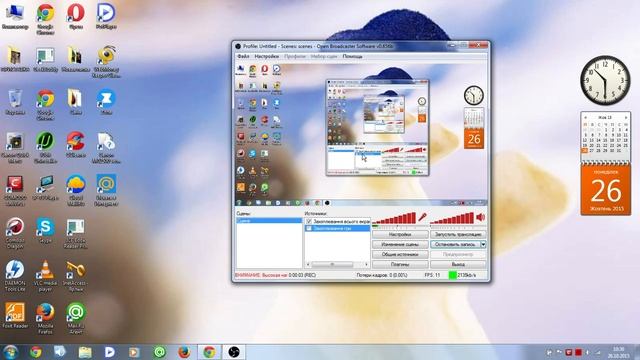Click the green bitrate status indicator square
The image size is (640, 360).
tap(452, 275)
